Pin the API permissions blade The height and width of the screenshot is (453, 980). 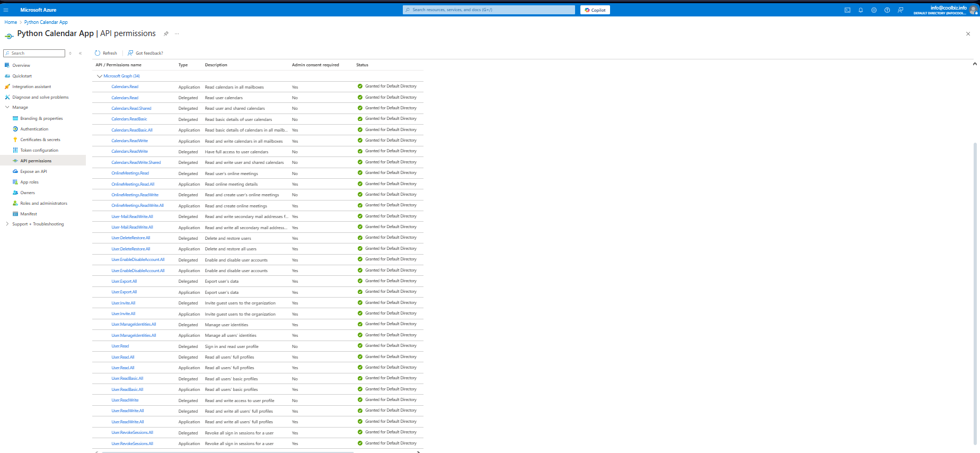(166, 33)
